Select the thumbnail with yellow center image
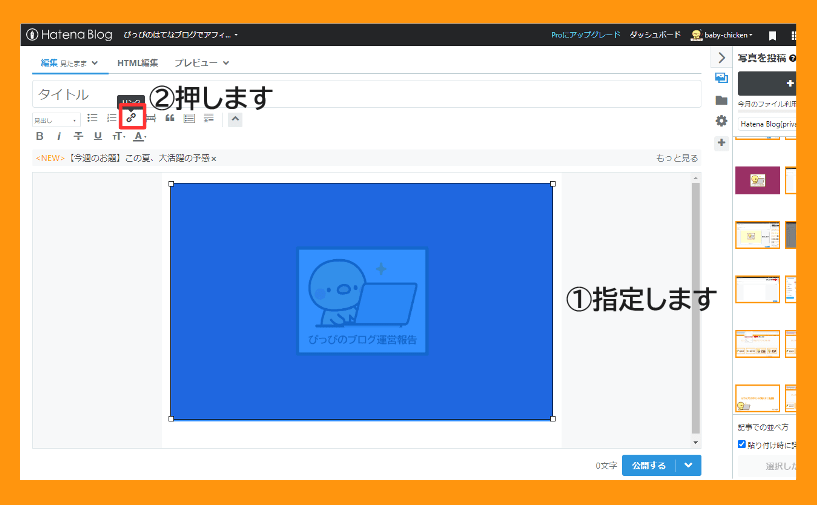The height and width of the screenshot is (505, 817). pos(757,235)
